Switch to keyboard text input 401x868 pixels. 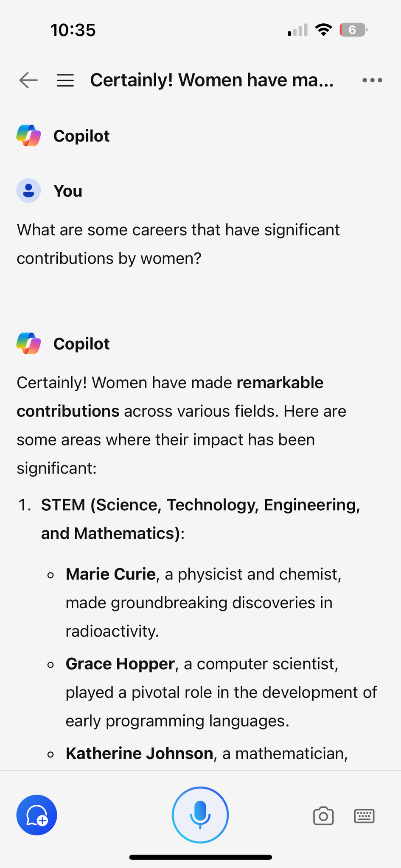pos(364,815)
